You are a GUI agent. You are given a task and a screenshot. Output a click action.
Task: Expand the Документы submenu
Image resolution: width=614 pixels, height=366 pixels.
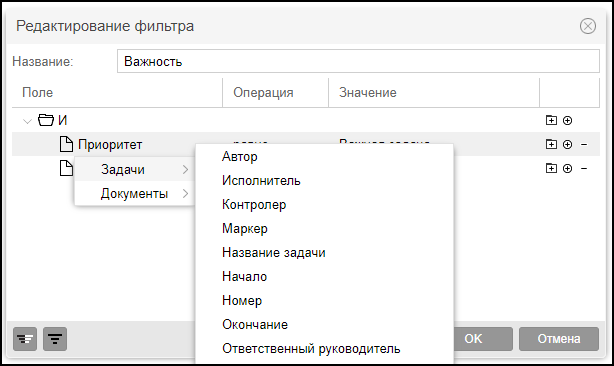[135, 193]
